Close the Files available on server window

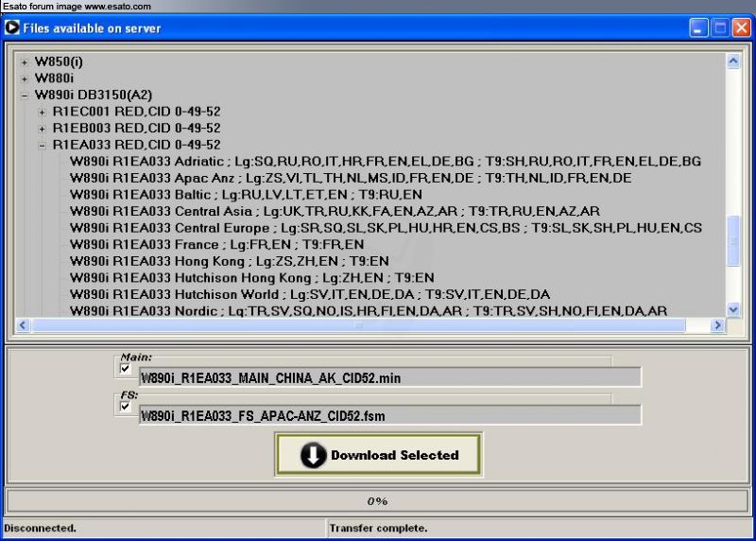pyautogui.click(x=742, y=28)
